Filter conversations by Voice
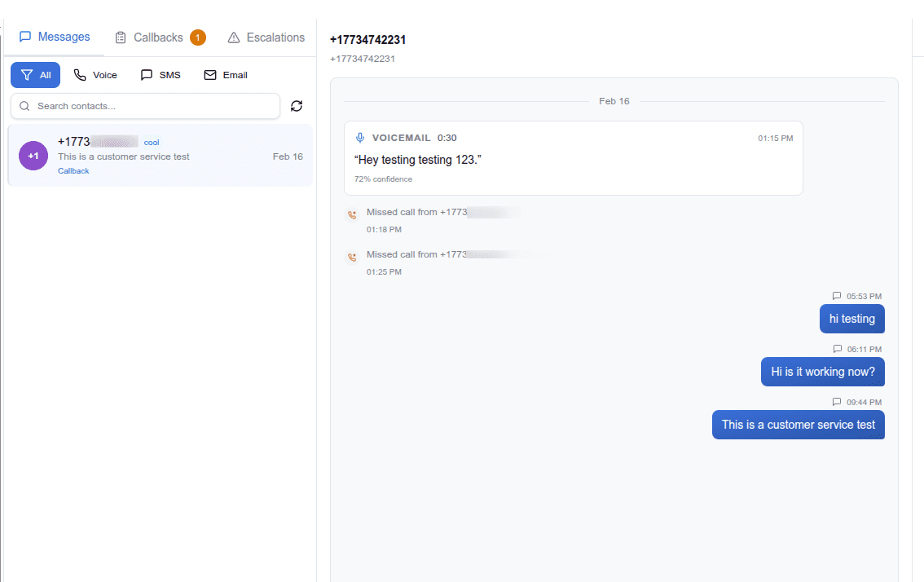924x582 pixels. (95, 75)
